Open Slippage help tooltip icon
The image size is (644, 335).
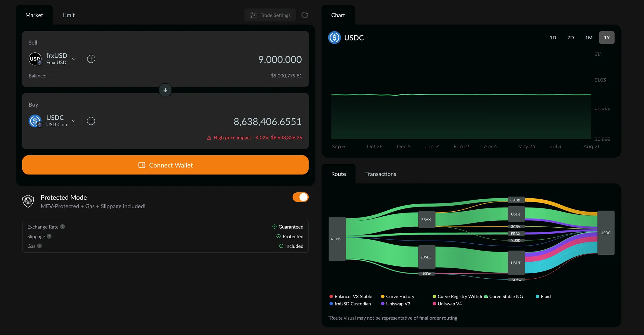(49, 236)
